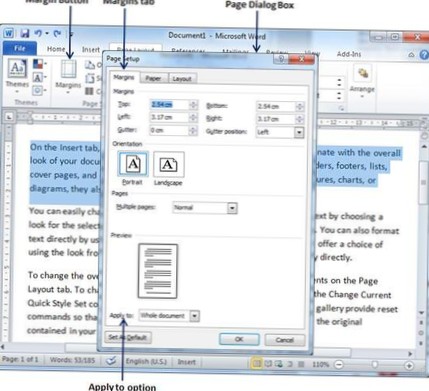429x391 pixels.
Task: Click OK in Page Setup dialog
Action: point(239,339)
